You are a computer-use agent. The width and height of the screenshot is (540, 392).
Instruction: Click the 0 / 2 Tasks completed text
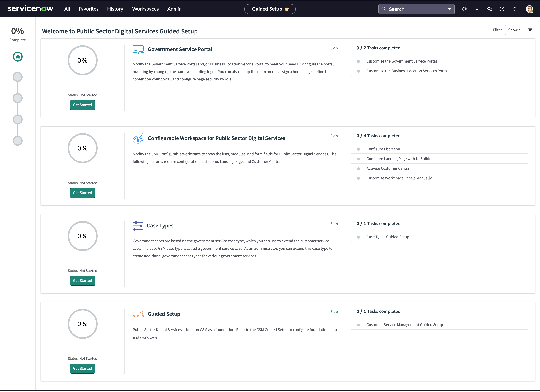378,48
